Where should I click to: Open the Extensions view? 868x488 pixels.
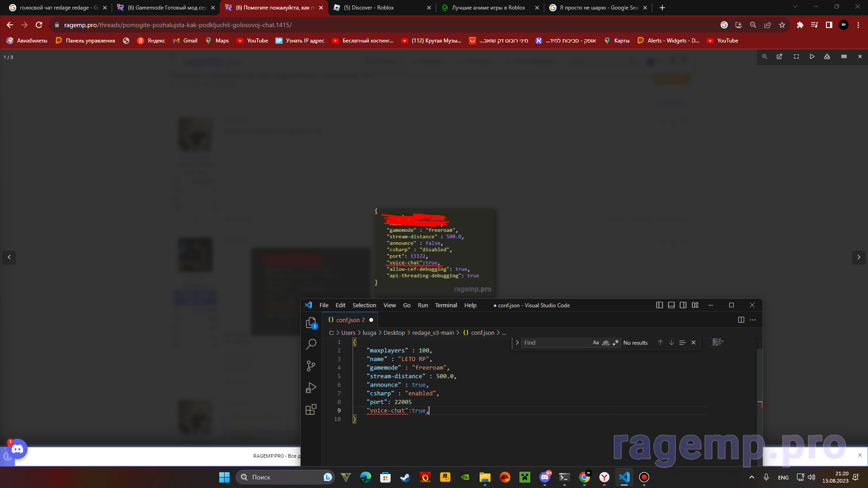coord(311,409)
